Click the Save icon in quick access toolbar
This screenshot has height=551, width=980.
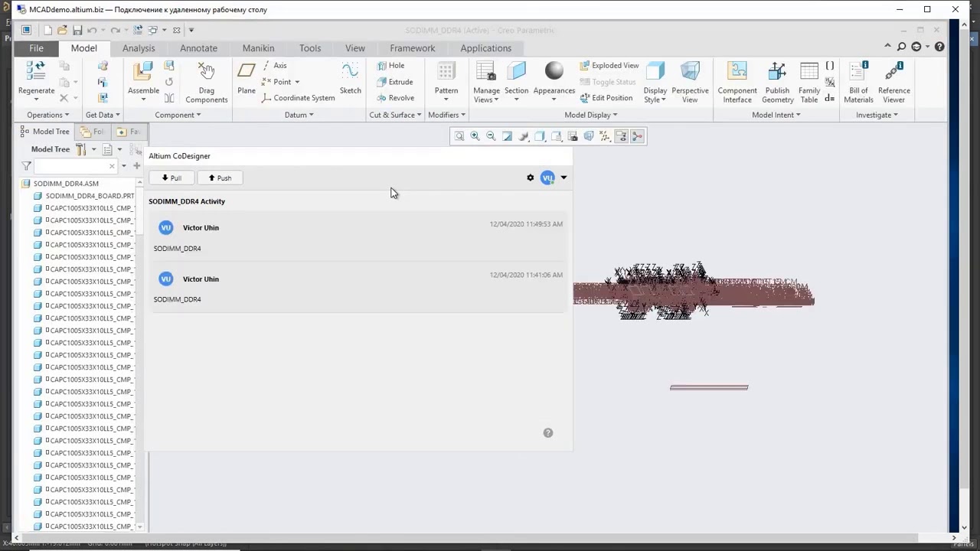click(77, 30)
